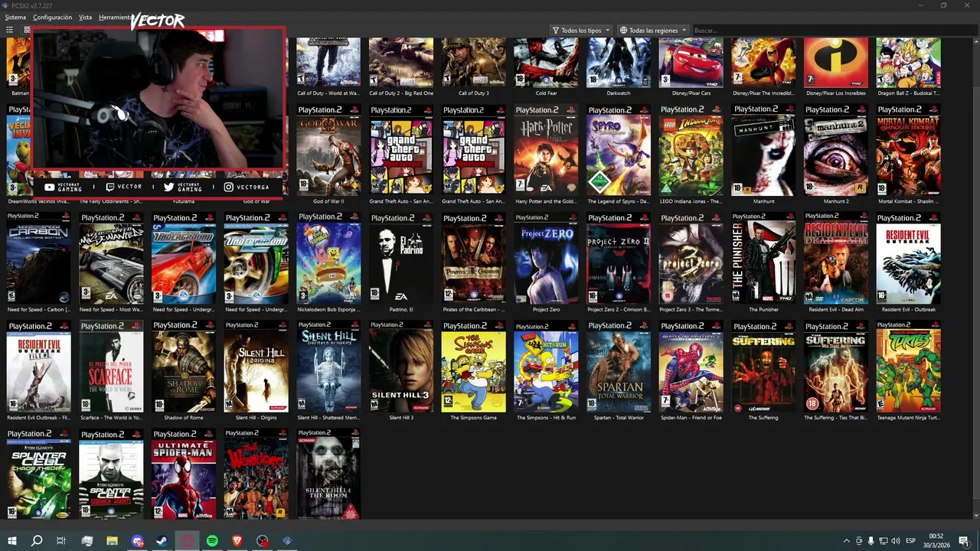Select the God of War II cover

pos(328,150)
